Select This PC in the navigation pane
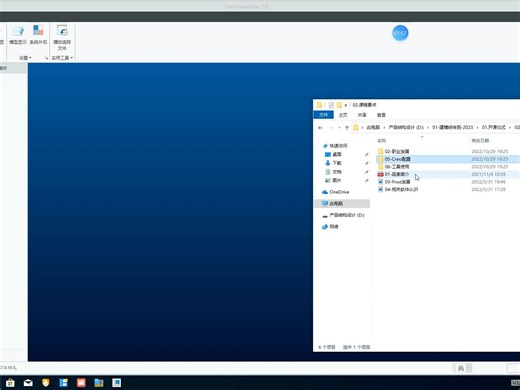 (342, 203)
